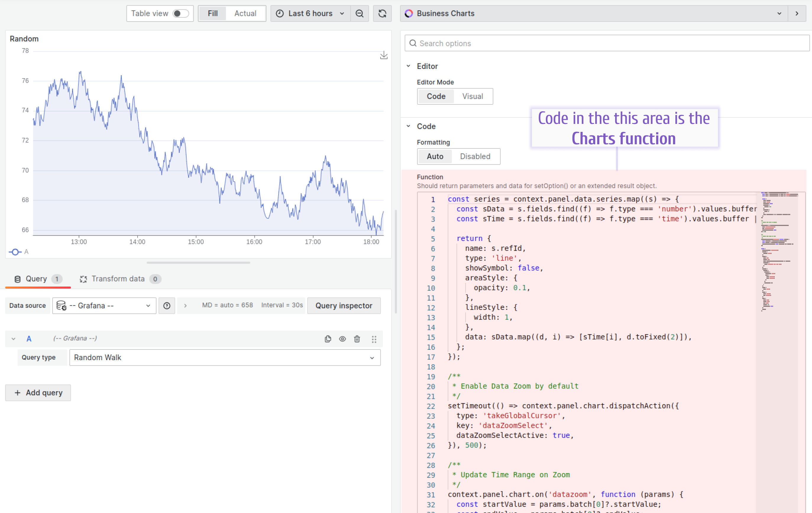The width and height of the screenshot is (812, 513).
Task: Switch to the Transform data tab
Action: (118, 279)
